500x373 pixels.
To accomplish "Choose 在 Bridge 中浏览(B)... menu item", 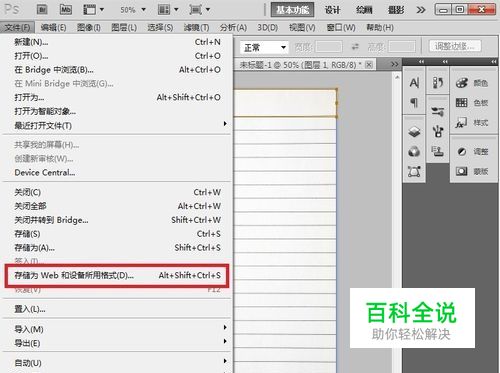I will [x=117, y=70].
